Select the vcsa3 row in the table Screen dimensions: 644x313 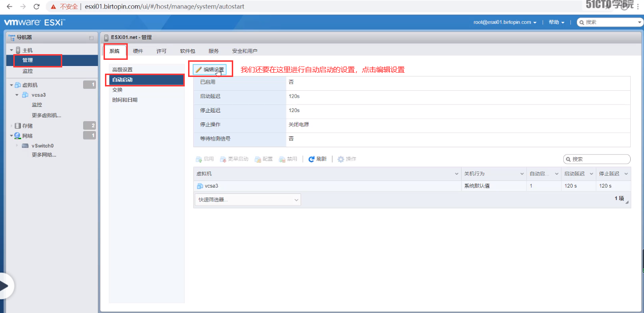(x=412, y=186)
